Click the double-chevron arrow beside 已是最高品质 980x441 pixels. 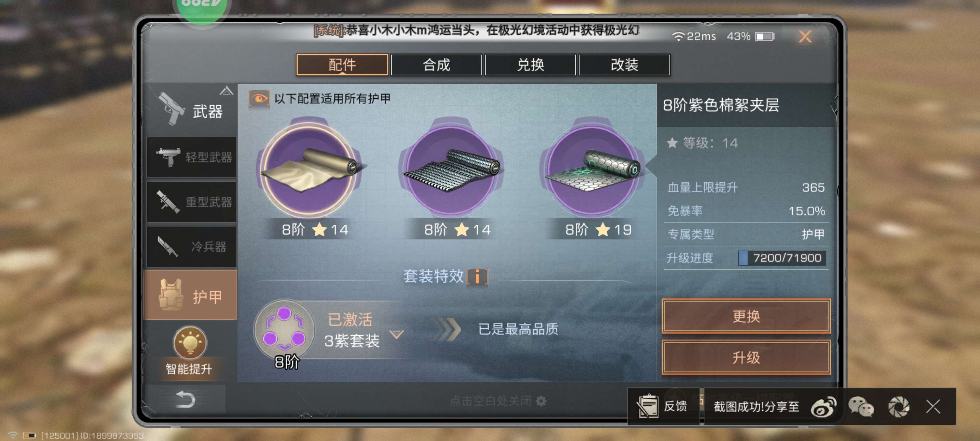[447, 329]
